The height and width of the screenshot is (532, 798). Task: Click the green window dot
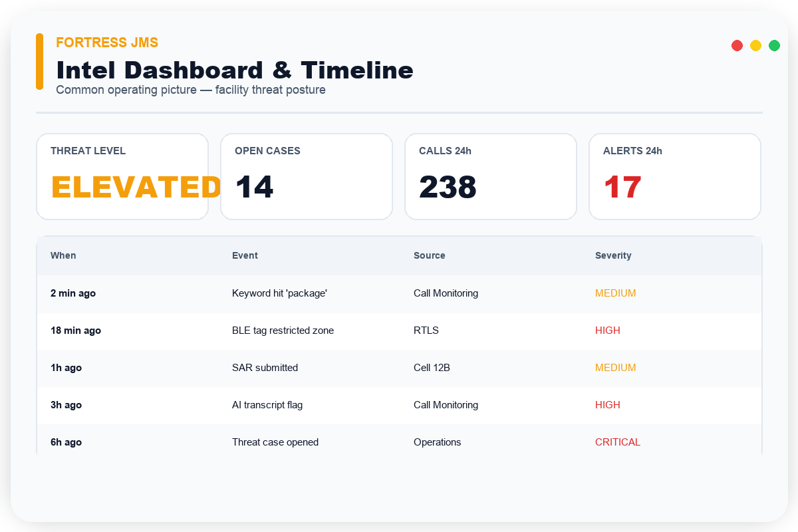click(x=774, y=45)
